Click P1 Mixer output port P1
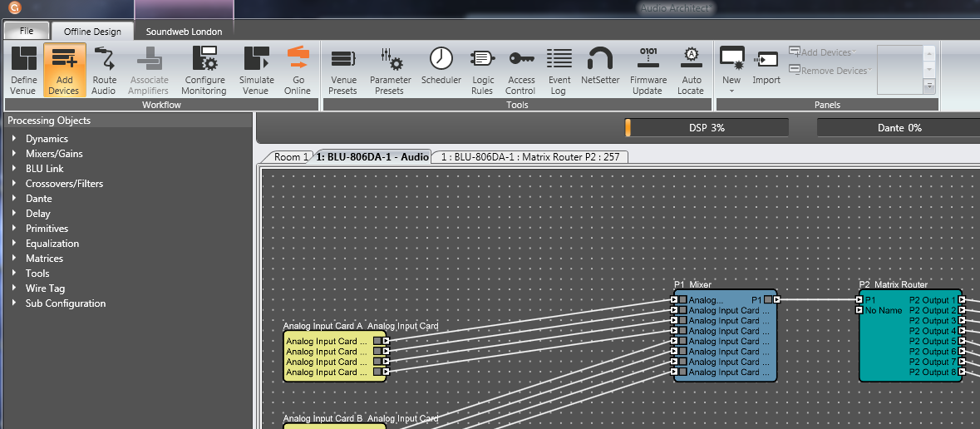Image resolution: width=980 pixels, height=429 pixels. 776,300
